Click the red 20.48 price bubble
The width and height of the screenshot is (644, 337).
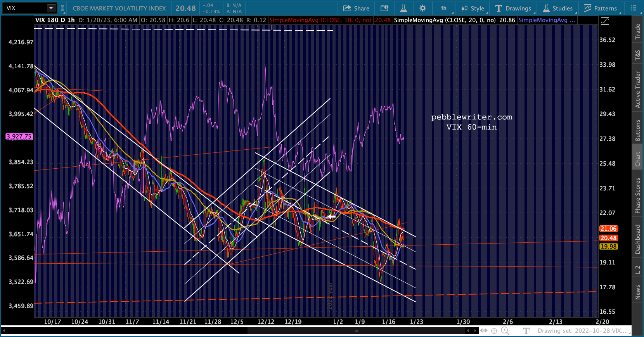point(608,238)
